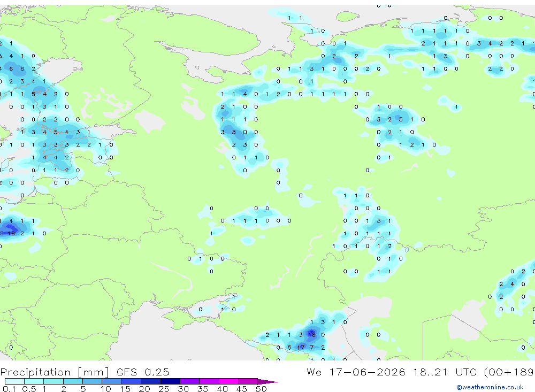The width and height of the screenshot is (535, 392).
Task: Select the 5–10 mm legend color box
Action: tap(93, 381)
